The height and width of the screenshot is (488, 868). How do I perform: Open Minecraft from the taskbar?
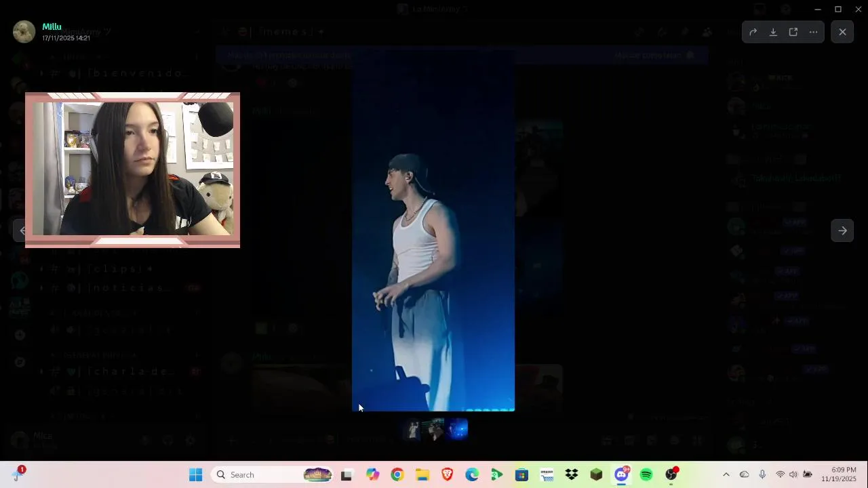pyautogui.click(x=596, y=474)
